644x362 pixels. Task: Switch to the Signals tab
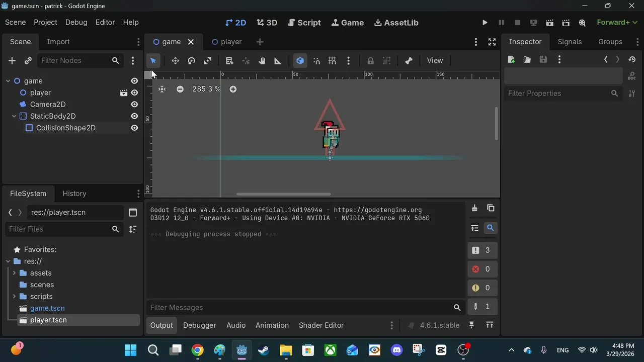tap(570, 42)
